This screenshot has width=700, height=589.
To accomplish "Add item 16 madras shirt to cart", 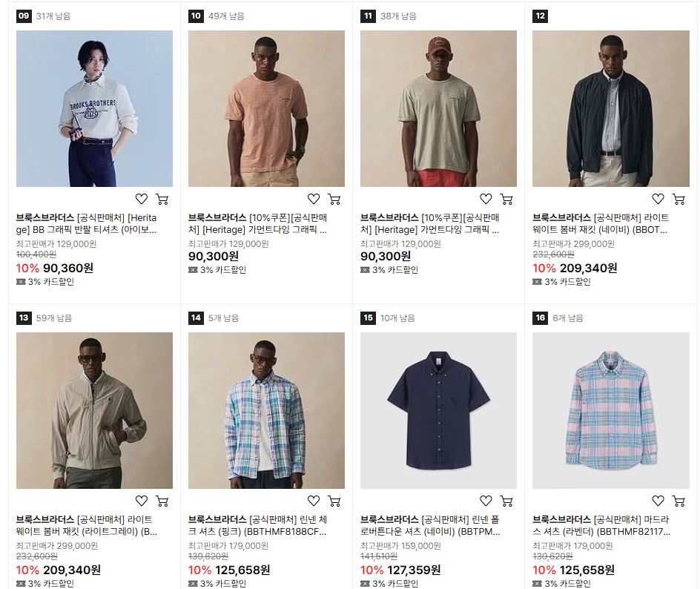I will click(x=678, y=501).
